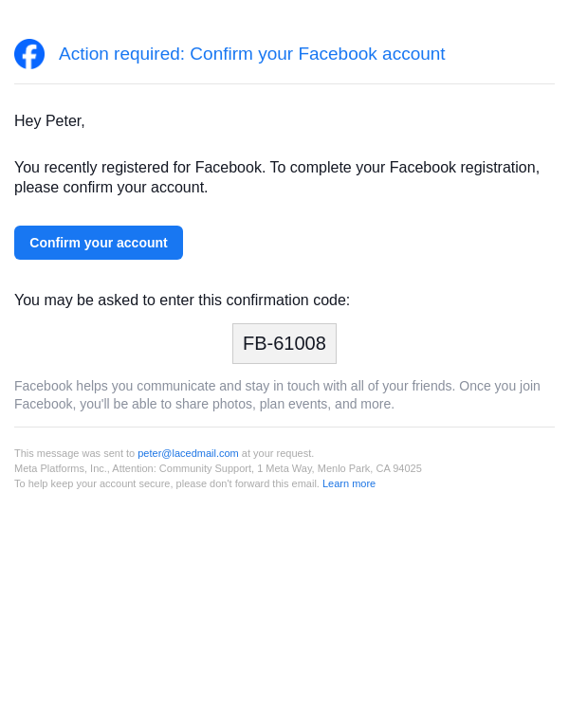Viewport: 569px width, 728px height.
Task: Click the "at your request" footer text
Action: [x=277, y=453]
